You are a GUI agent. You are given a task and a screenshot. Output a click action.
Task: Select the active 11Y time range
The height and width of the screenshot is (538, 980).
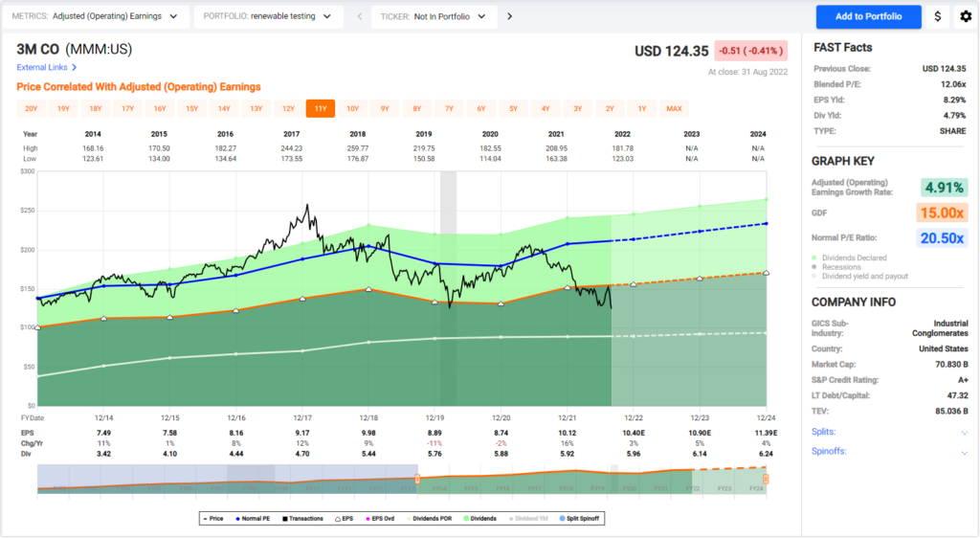pyautogui.click(x=321, y=109)
